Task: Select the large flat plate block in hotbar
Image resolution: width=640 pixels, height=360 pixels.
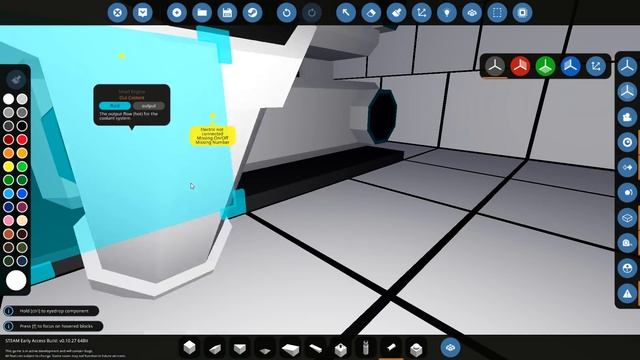Action: click(x=290, y=348)
